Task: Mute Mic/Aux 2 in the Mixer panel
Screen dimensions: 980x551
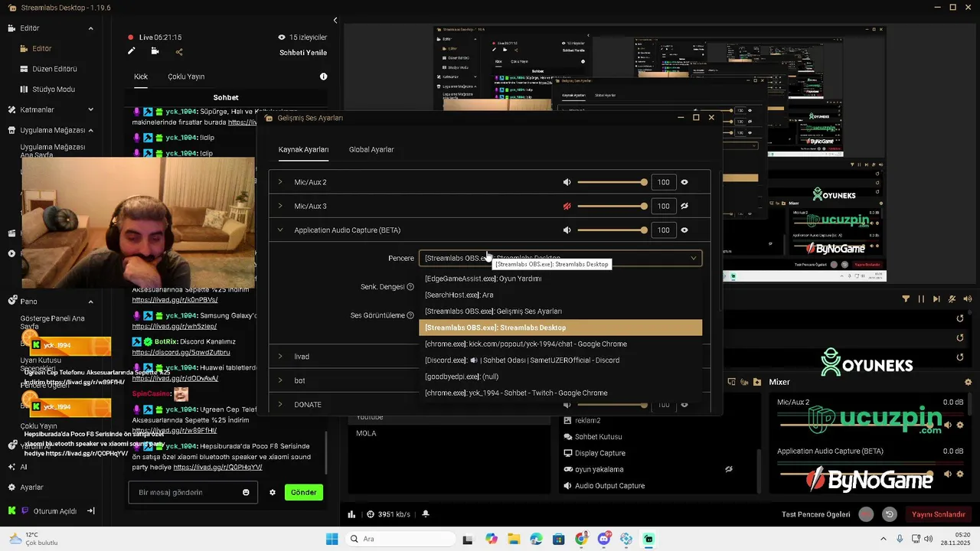Action: tap(947, 425)
